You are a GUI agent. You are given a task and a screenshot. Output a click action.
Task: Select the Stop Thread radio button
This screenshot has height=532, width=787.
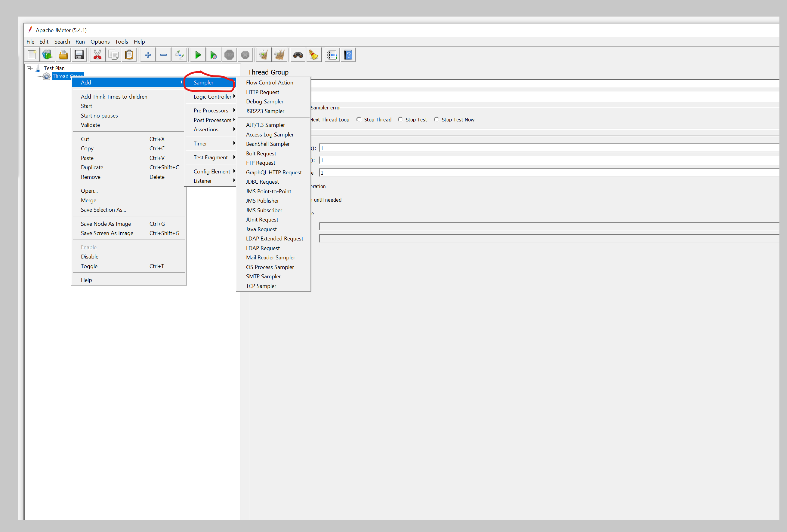click(359, 119)
